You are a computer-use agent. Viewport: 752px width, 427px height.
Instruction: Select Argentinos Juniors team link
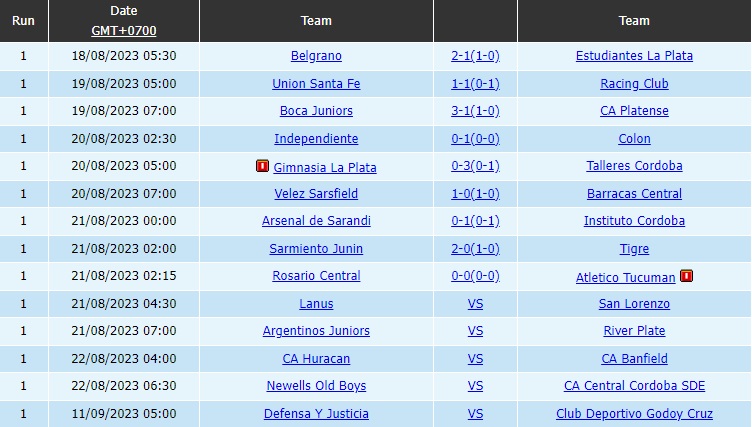click(316, 331)
